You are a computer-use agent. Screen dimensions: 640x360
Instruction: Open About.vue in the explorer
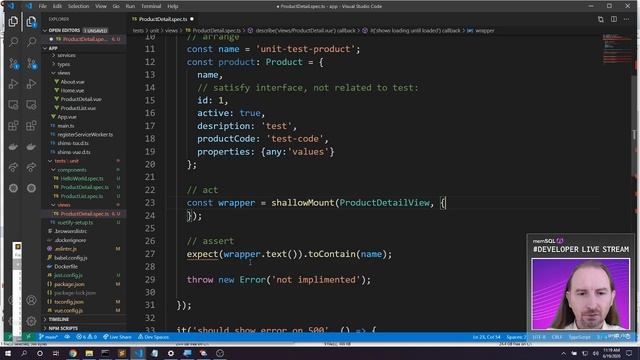[x=72, y=82]
